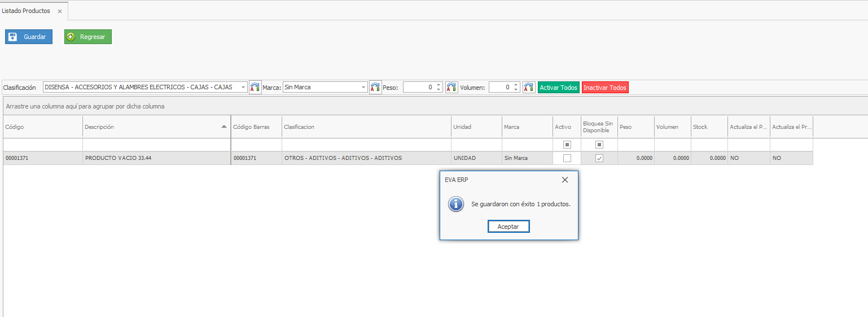Toggle the Activo column filter checkbox
The width and height of the screenshot is (868, 317).
pos(567,145)
